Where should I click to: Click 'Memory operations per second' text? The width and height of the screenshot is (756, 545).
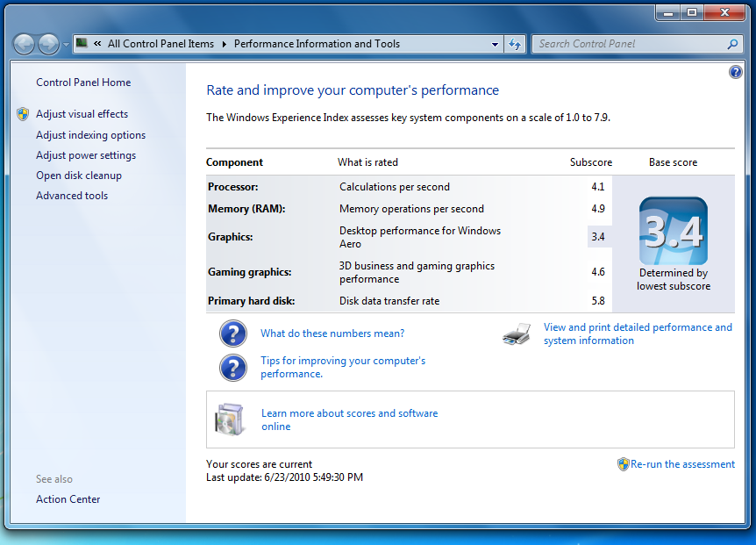(x=411, y=209)
